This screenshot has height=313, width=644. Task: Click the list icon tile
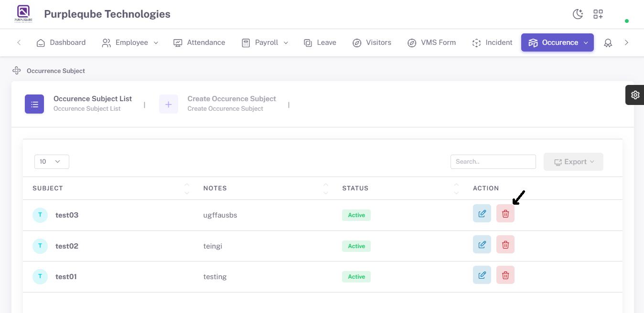[34, 104]
